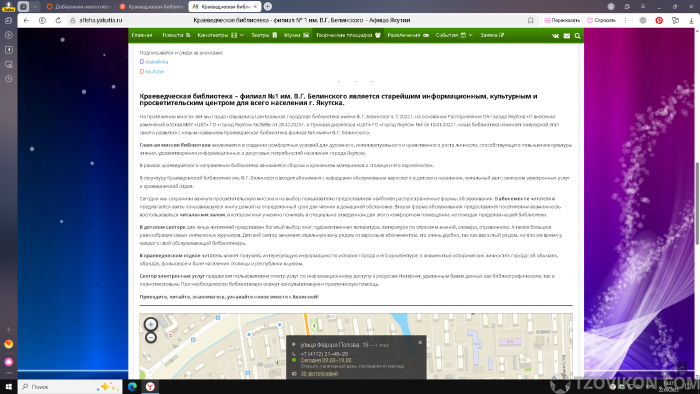Switch to the Добавление нового tab
700x394 pixels.
point(79,7)
